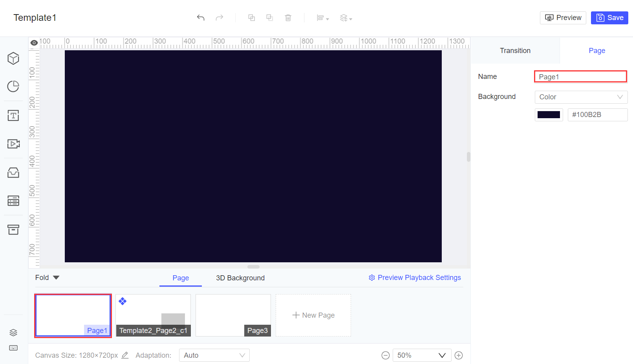This screenshot has height=364, width=633.
Task: Delete selection using the trash icon
Action: 288,18
